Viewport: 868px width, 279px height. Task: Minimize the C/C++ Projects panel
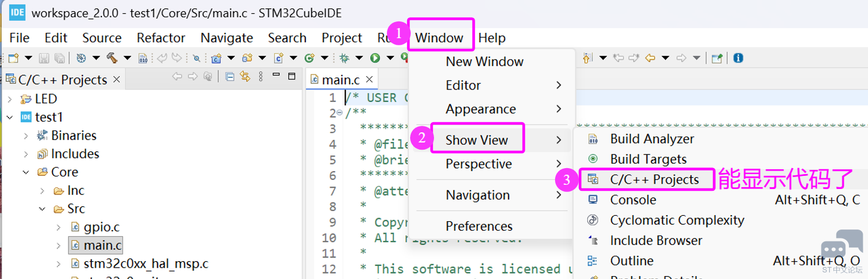pyautogui.click(x=276, y=75)
